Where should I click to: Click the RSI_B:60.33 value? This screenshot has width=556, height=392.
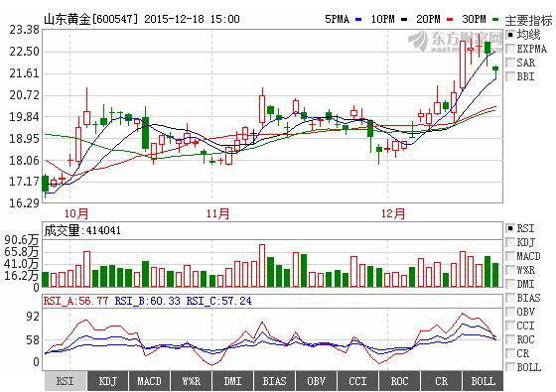click(148, 301)
